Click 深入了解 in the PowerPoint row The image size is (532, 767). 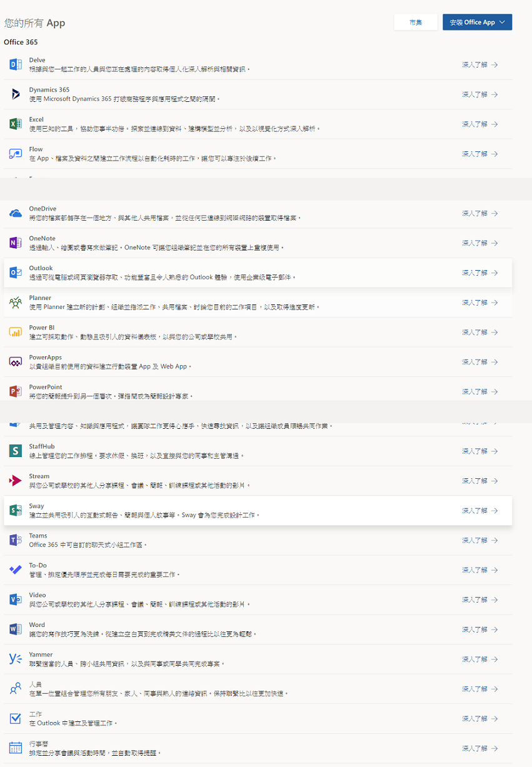point(479,391)
